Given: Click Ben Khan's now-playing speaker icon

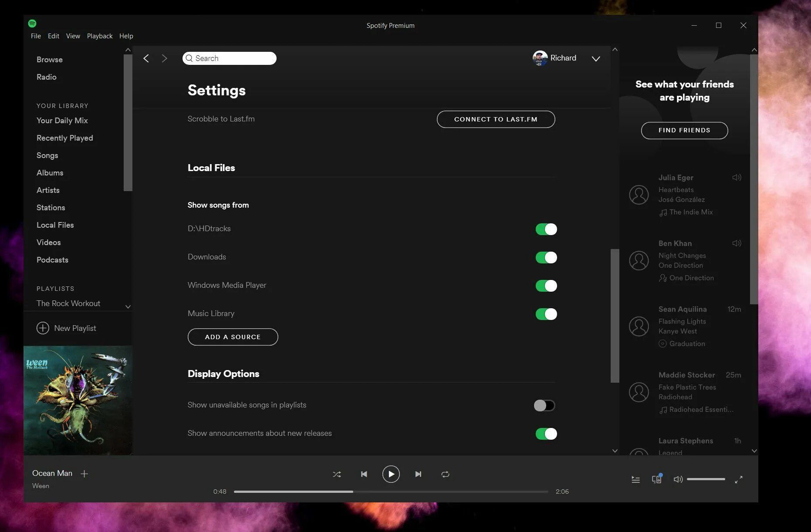Looking at the screenshot, I should [737, 243].
